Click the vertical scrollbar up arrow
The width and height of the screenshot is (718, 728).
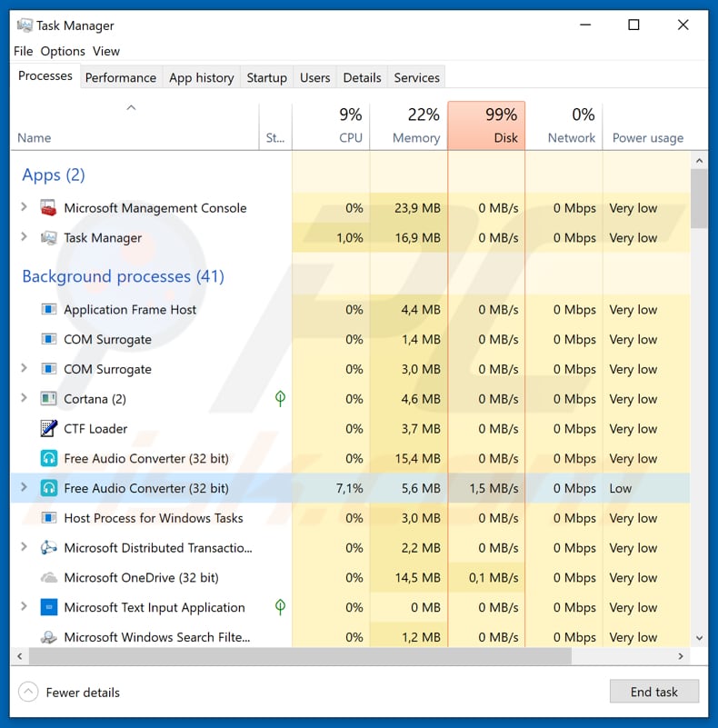point(699,161)
